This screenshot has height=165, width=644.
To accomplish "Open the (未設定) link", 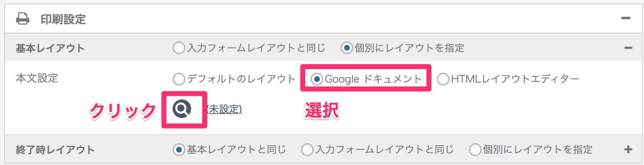I will [225, 109].
